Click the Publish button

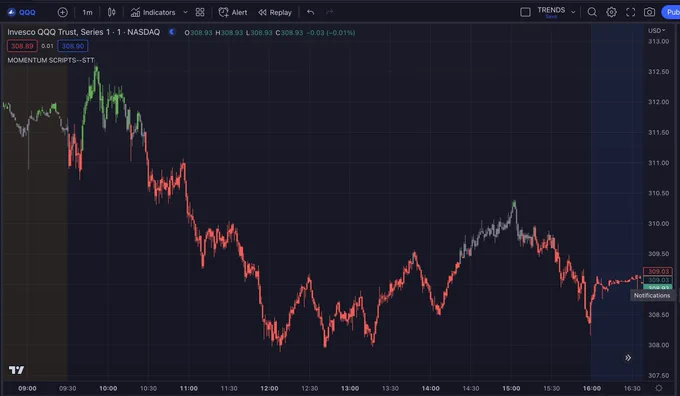tap(671, 12)
